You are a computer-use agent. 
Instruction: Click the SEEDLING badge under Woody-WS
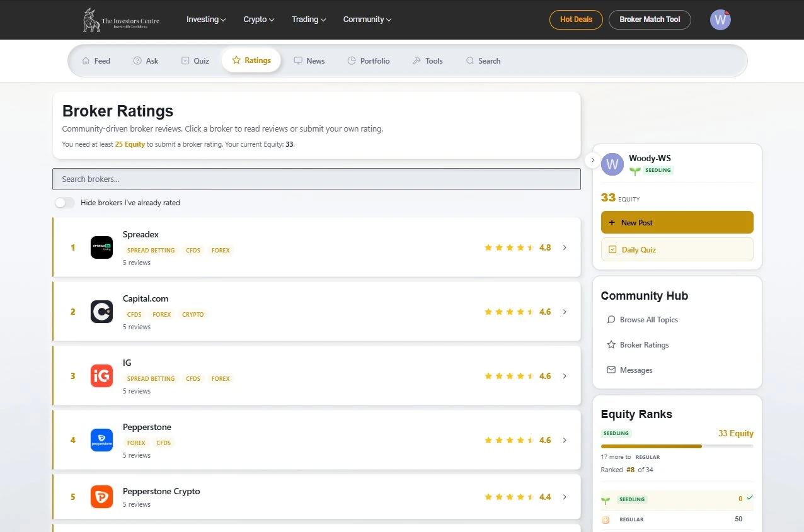click(658, 171)
